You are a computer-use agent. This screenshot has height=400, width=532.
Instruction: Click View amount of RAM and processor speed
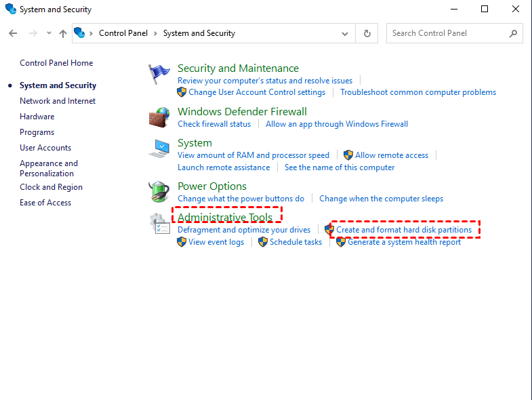[x=253, y=155]
